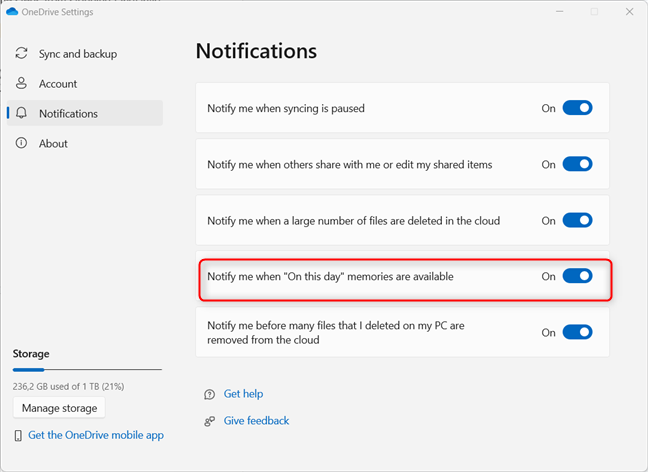Click the Get help question icon

point(209,394)
